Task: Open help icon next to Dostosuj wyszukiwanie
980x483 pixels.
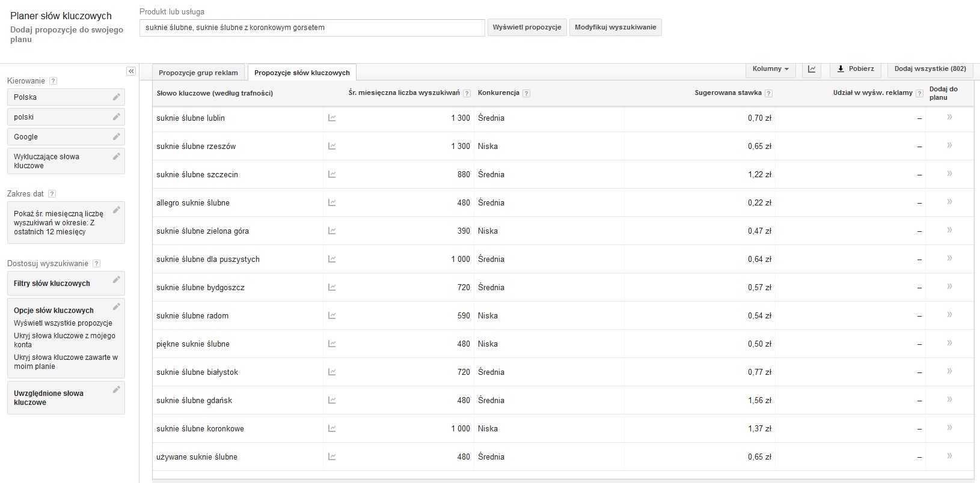Action: (x=96, y=264)
